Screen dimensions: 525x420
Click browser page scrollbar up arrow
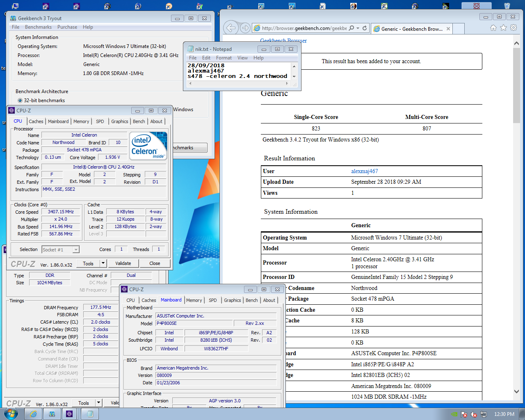coord(516,43)
